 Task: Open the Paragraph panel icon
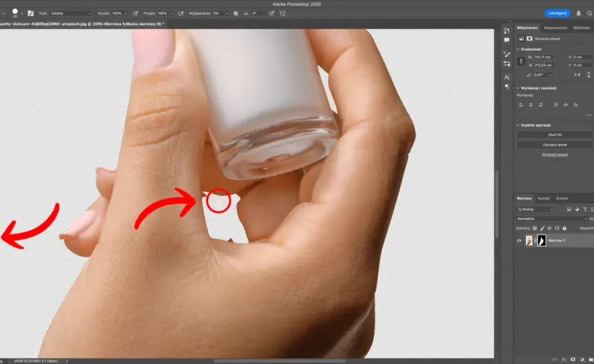tap(506, 87)
